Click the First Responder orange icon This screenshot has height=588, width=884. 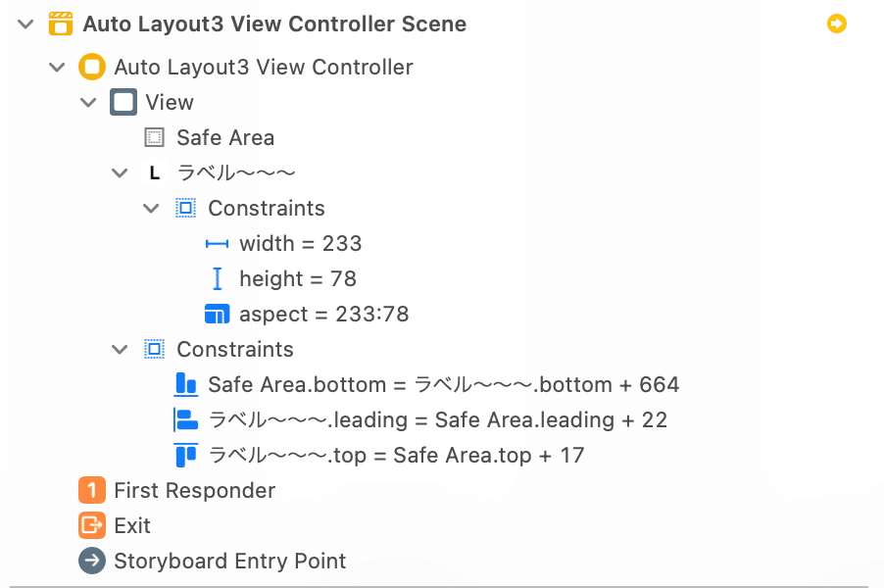click(x=92, y=490)
